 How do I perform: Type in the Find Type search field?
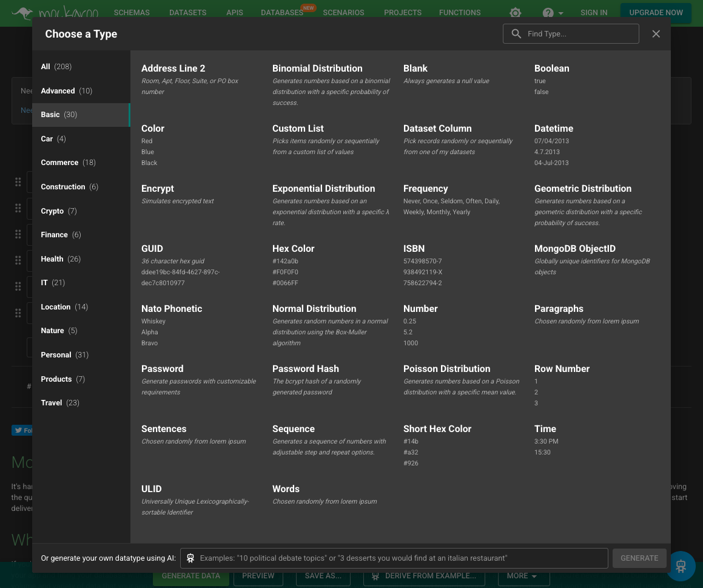click(579, 34)
